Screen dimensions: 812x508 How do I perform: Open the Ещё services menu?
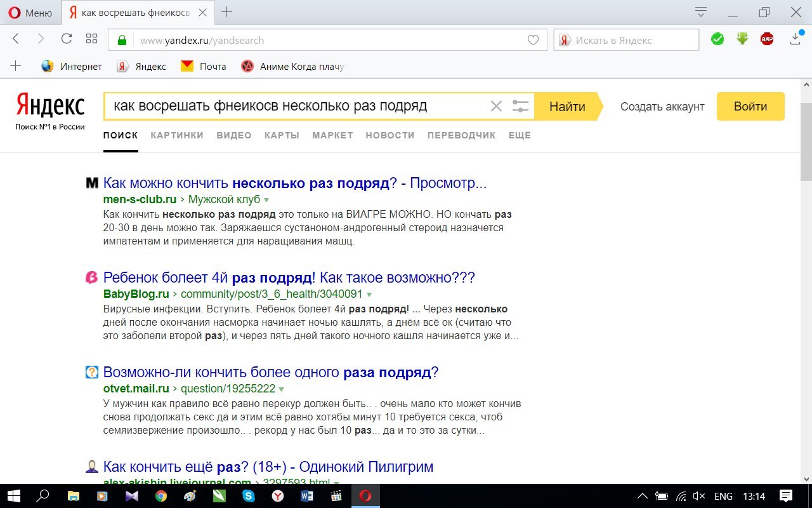[520, 135]
